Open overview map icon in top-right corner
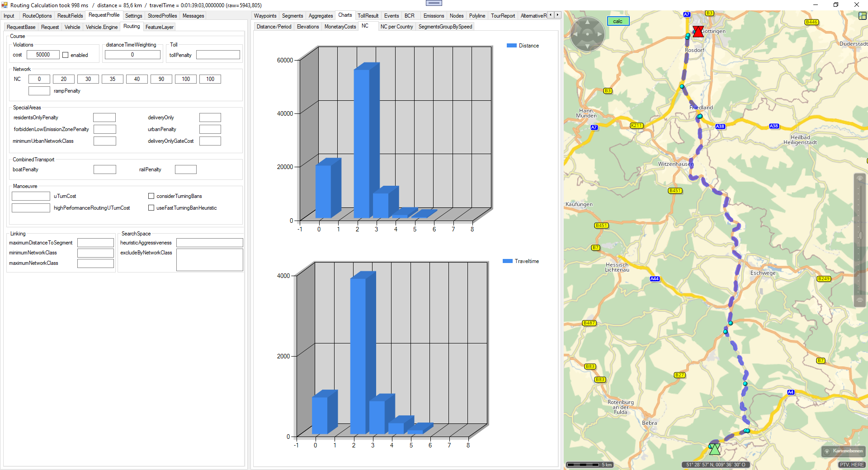The image size is (868, 470). [x=862, y=16]
